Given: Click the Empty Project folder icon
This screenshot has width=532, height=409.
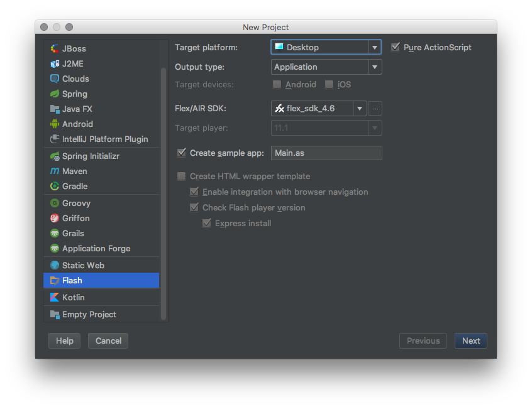Looking at the screenshot, I should point(55,315).
